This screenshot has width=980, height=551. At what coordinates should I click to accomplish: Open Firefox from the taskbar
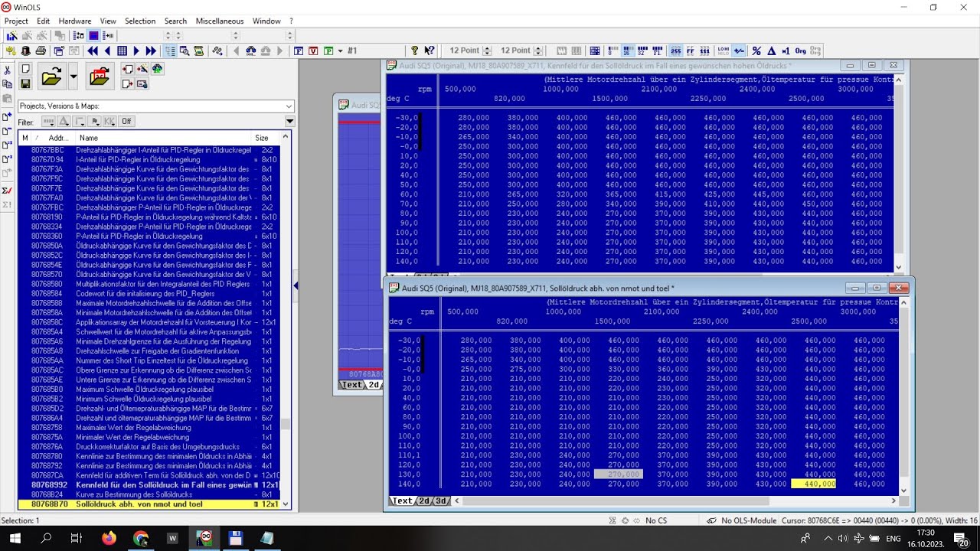pyautogui.click(x=108, y=538)
